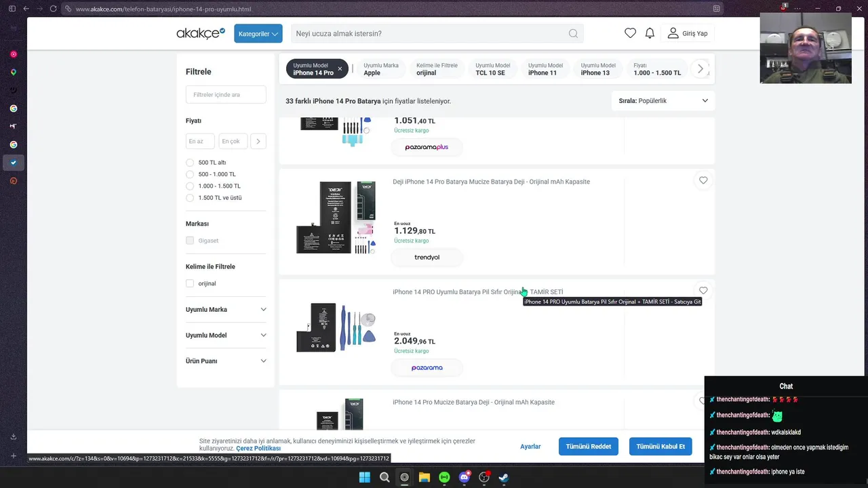The height and width of the screenshot is (488, 868).
Task: Open the Windows Start menu
Action: pyautogui.click(x=364, y=477)
